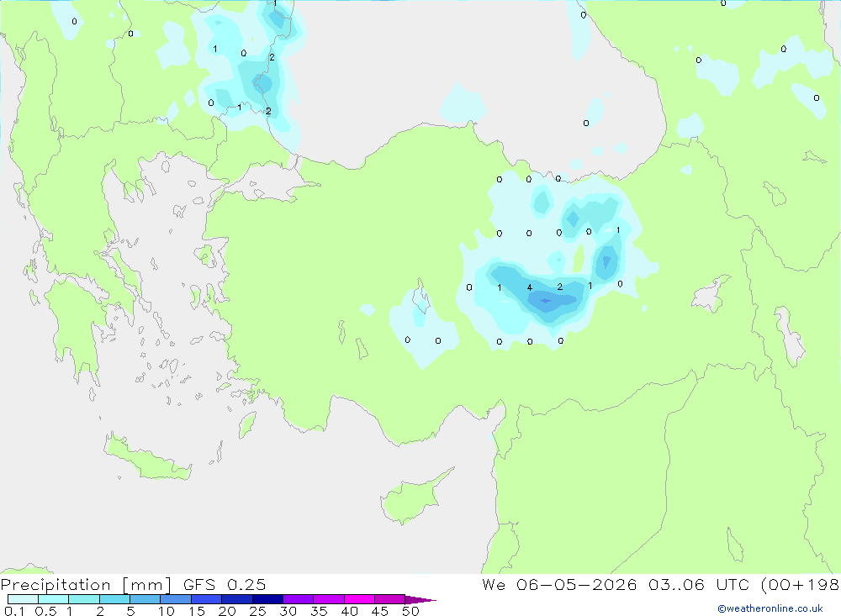This screenshot has height=616, width=841.
Task: Click the '0.5' legend scale label
Action: (45, 611)
